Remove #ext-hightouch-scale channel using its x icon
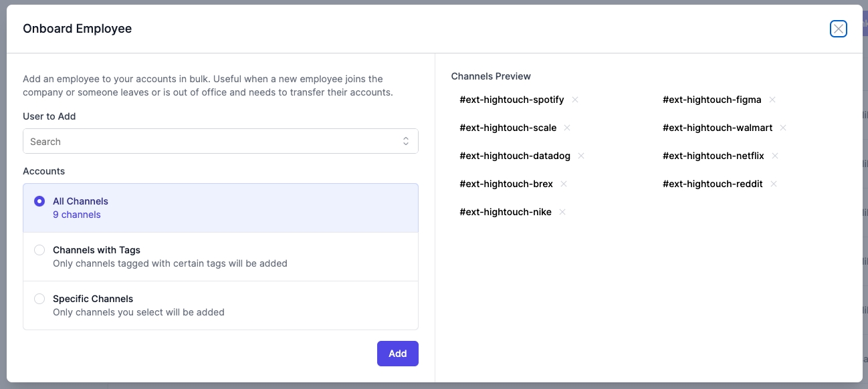The image size is (868, 389). pos(567,128)
